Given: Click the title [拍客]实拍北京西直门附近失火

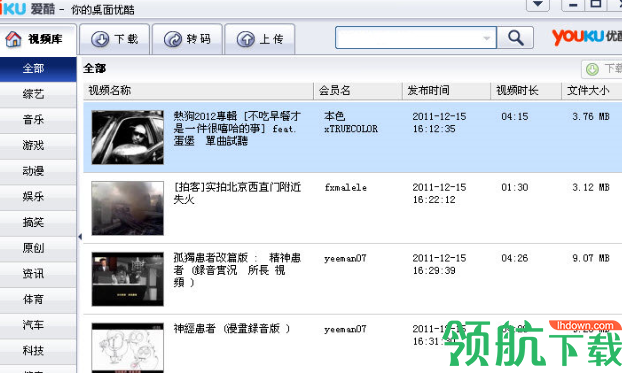Looking at the screenshot, I should [x=237, y=193].
